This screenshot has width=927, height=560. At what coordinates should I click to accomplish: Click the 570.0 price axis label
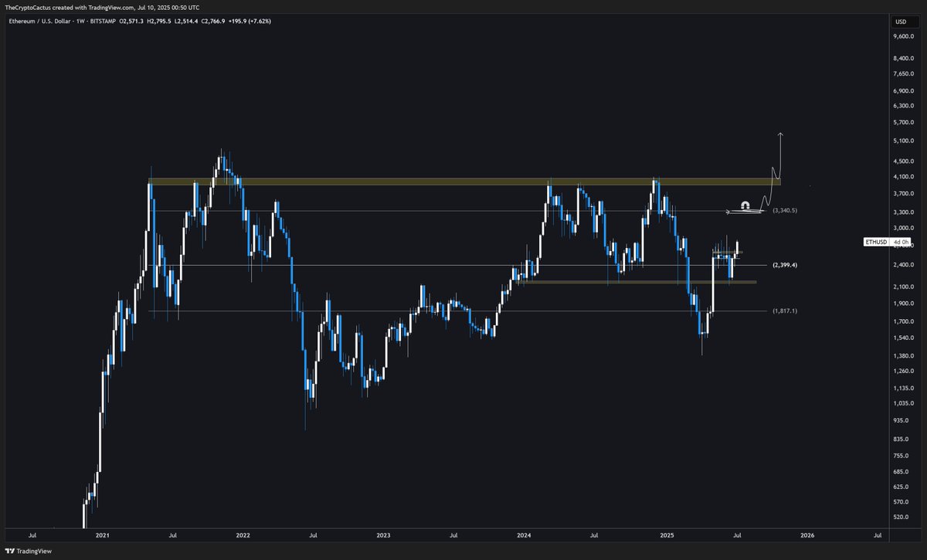pos(902,502)
